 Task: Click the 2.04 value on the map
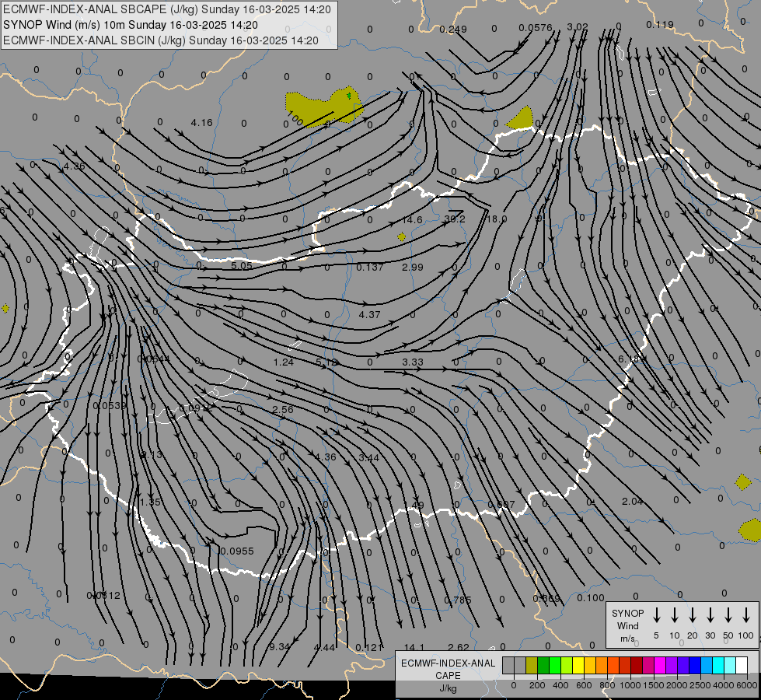[x=633, y=502]
